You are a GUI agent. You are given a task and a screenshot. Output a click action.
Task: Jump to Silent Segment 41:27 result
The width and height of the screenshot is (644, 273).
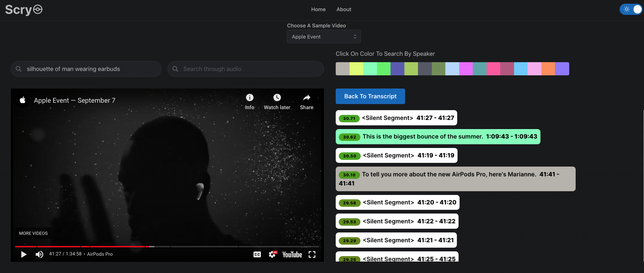(396, 118)
